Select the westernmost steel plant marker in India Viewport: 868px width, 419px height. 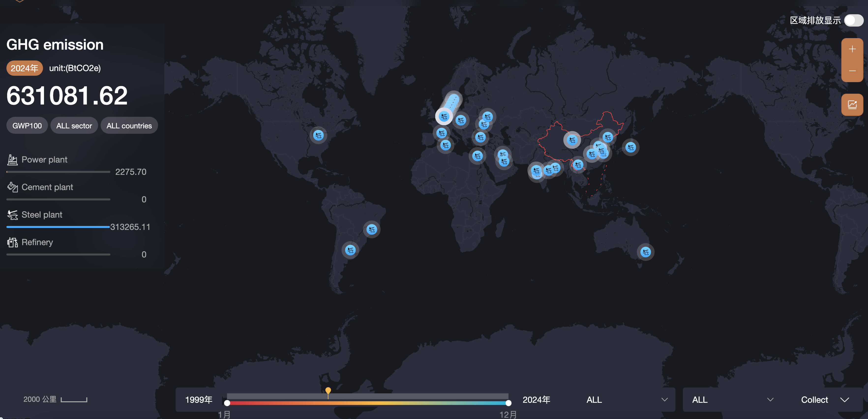536,171
